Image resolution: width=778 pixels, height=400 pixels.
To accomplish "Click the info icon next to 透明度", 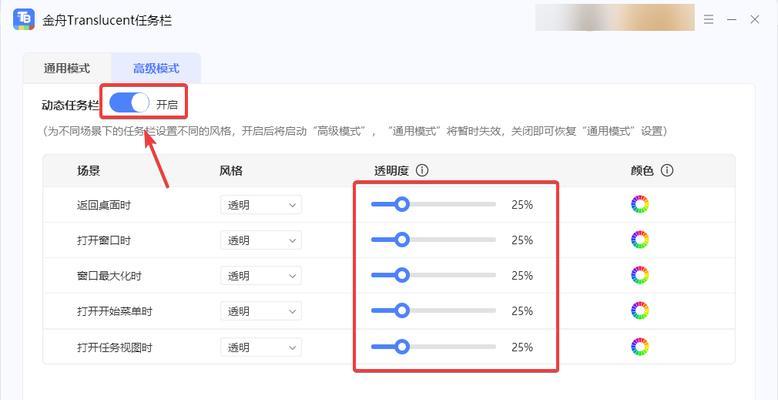I will (422, 171).
